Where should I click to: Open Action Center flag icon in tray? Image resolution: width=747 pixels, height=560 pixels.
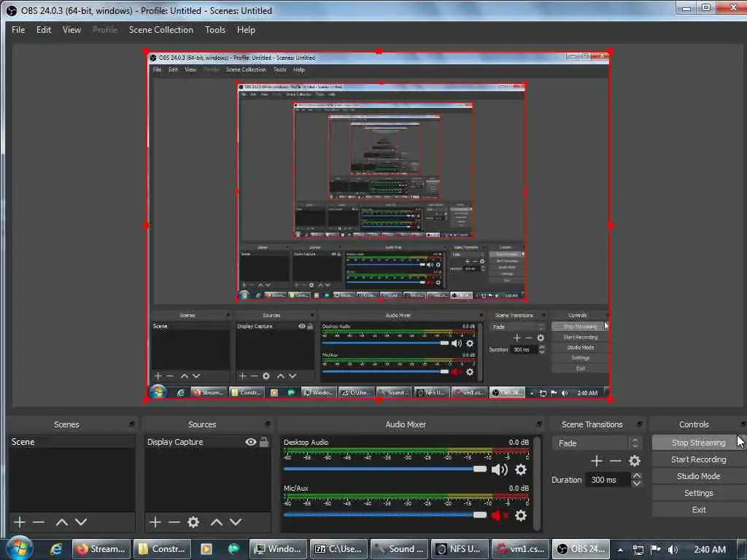656,550
